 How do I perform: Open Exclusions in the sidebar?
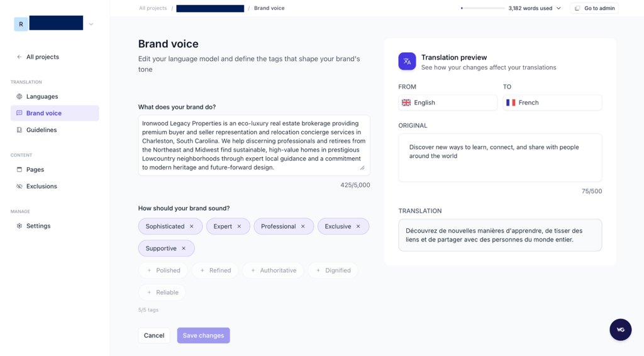55,186
